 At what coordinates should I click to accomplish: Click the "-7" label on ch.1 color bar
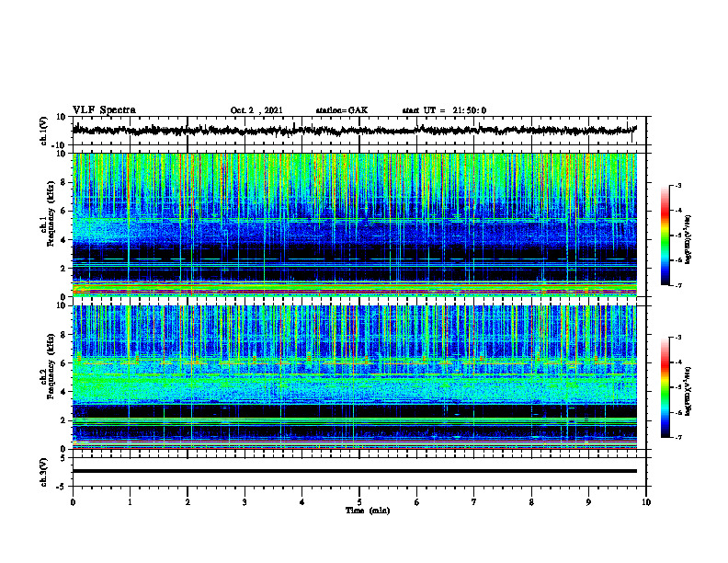coord(677,285)
